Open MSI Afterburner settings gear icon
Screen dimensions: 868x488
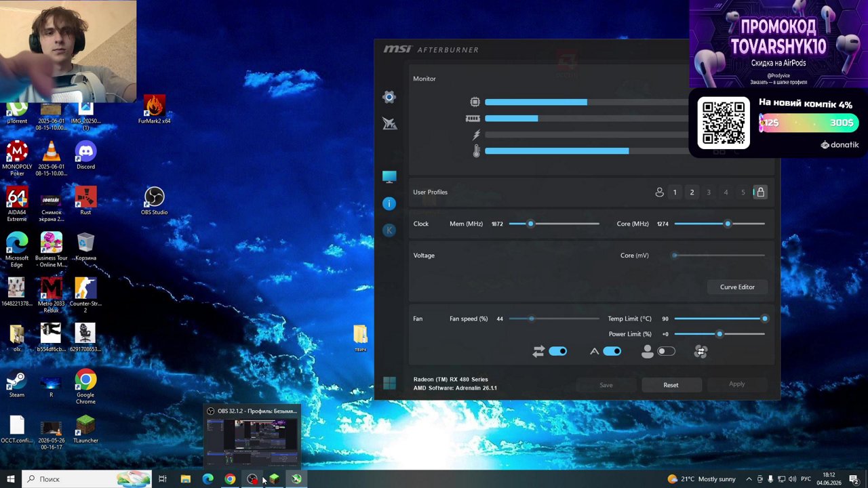389,97
